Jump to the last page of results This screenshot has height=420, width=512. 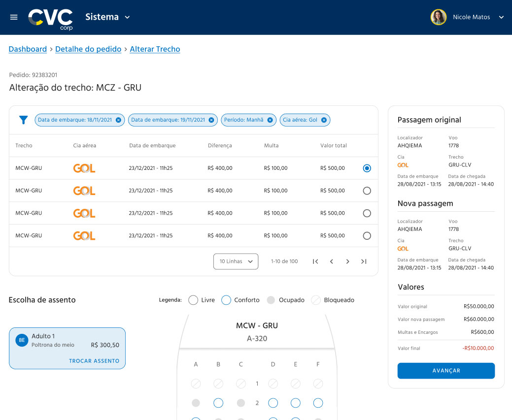(364, 261)
